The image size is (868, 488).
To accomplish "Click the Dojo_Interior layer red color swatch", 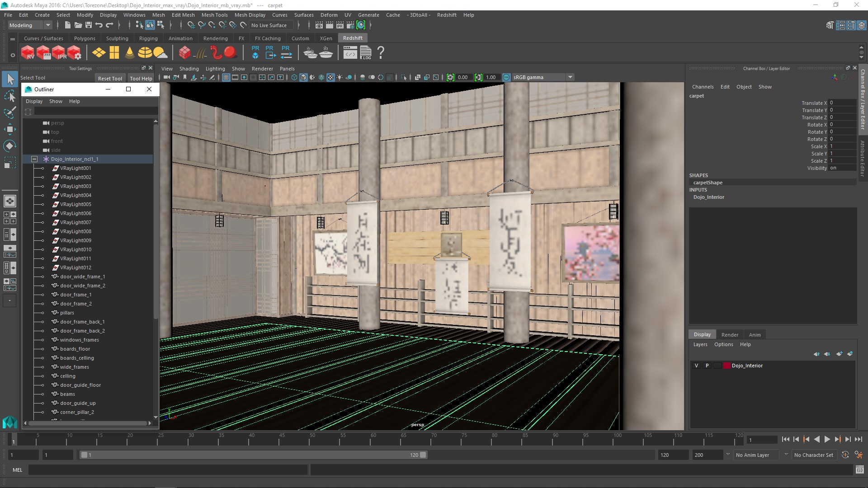I will [x=726, y=366].
